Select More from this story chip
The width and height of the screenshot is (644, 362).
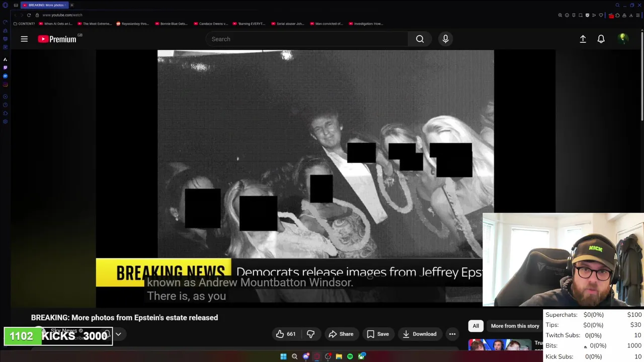click(x=515, y=326)
